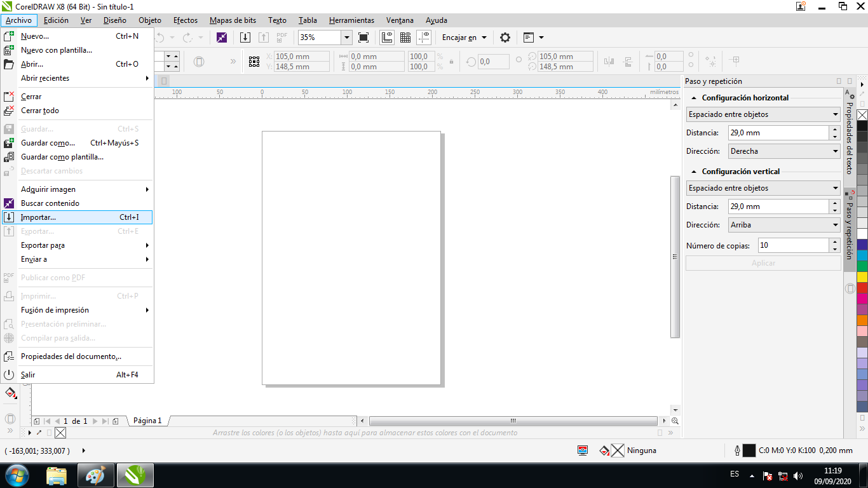The image size is (868, 488).
Task: Click the zoom icon beside horizontal scrollbar
Action: [x=675, y=421]
